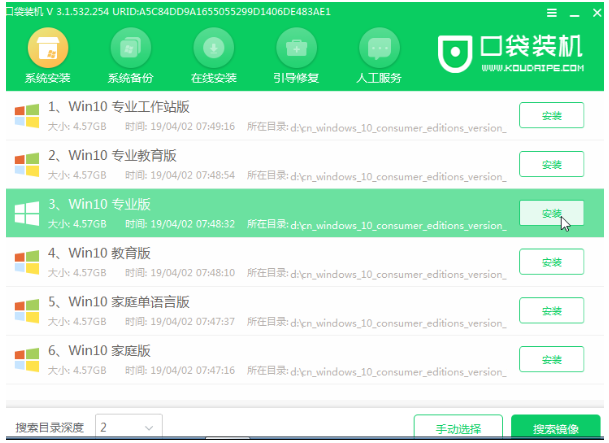Viewport: 609px width, 443px height.
Task: Click timestamp 19/04/02 07:47:37
Action: click(x=193, y=322)
